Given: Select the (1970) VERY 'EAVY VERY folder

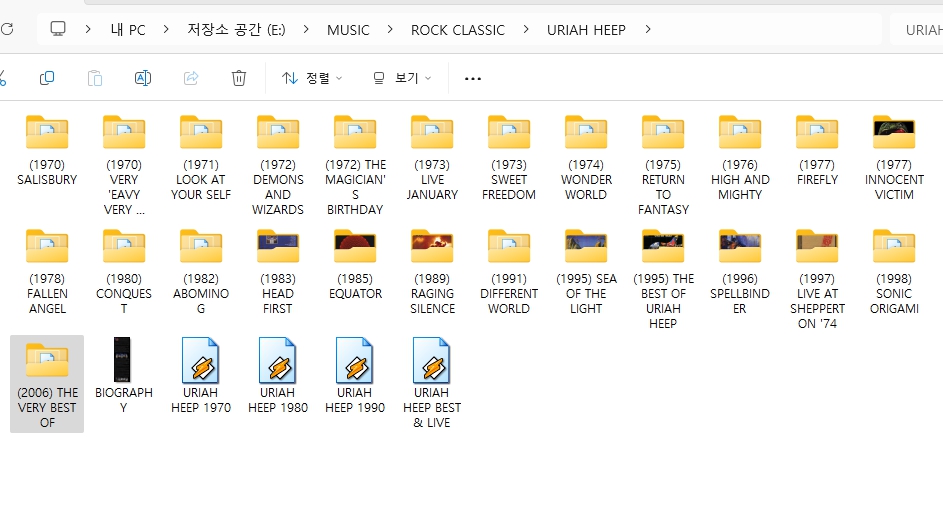Looking at the screenshot, I should click(124, 165).
